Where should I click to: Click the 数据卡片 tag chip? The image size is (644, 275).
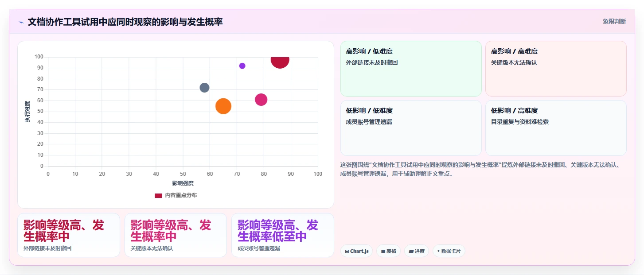point(449,251)
